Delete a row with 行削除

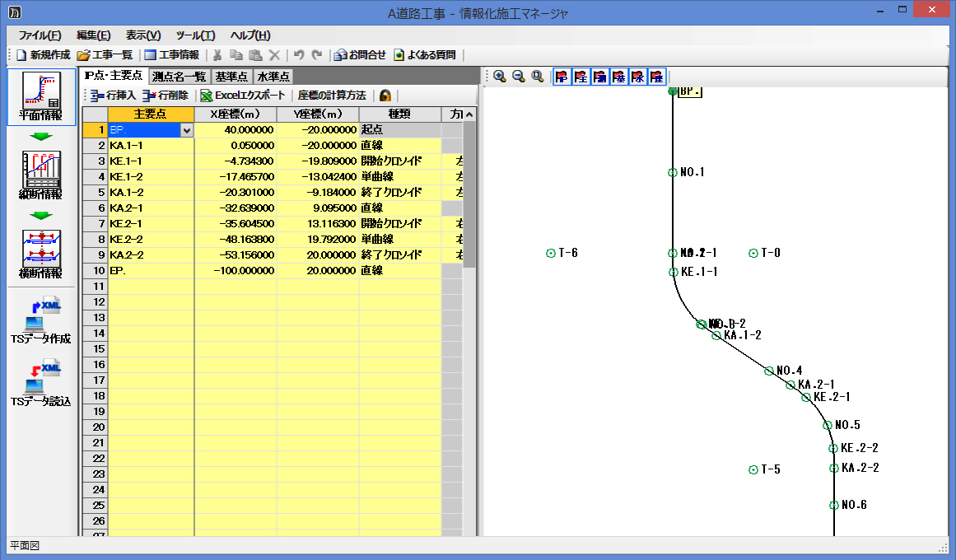(166, 96)
